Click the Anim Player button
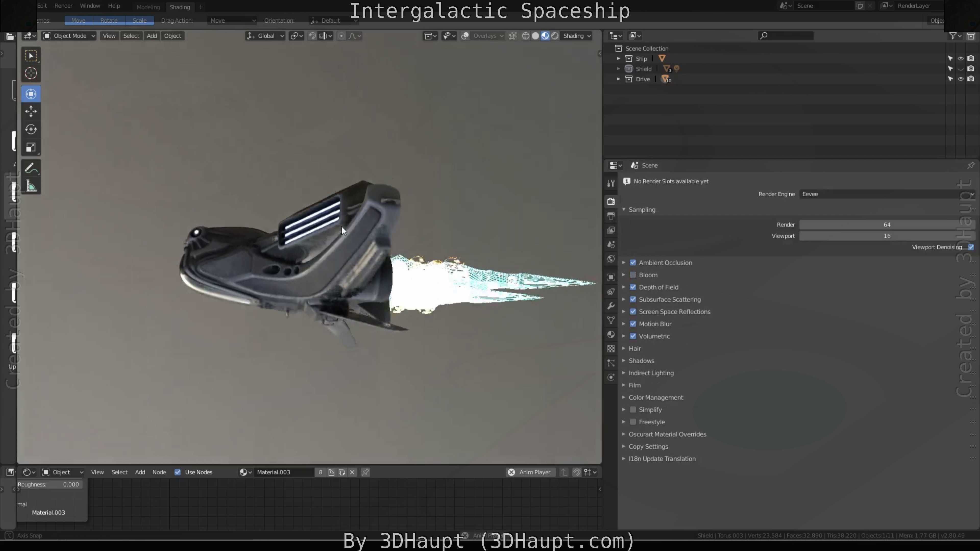980x551 pixels. pyautogui.click(x=534, y=472)
